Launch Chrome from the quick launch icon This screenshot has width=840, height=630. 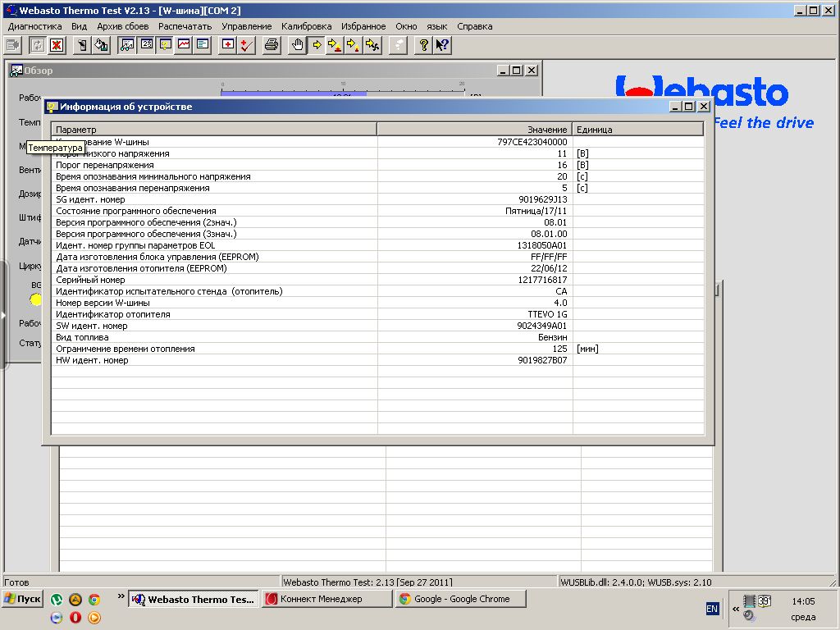click(94, 600)
